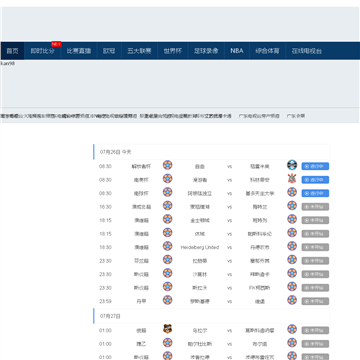Click home team ball icon in first 08:30 row
Image resolution: width=360 pixels, height=360 pixels.
click(x=167, y=165)
